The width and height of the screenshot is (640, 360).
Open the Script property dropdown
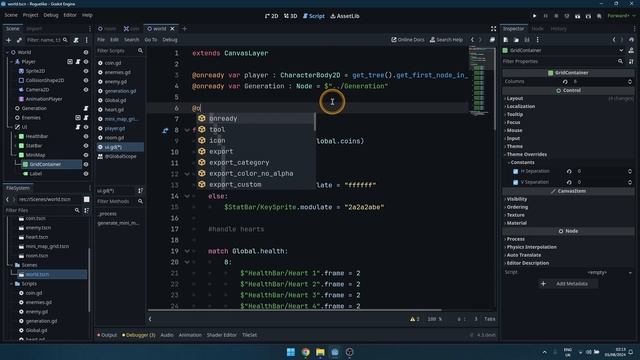coord(630,272)
